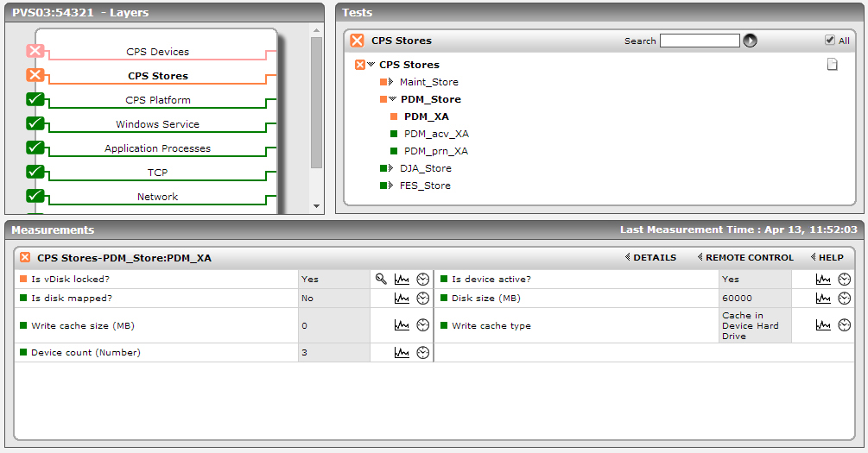The image size is (868, 453).
Task: Open the document icon beside CPS Stores
Action: click(832, 65)
